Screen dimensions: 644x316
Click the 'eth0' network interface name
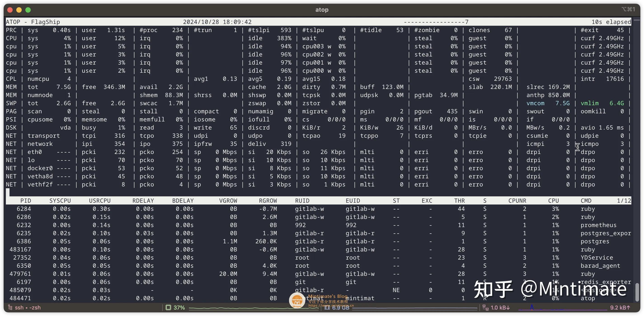[35, 152]
